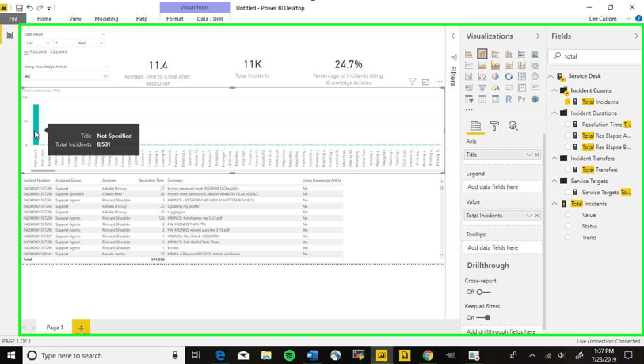Open the Analytics magnifier tab
The width and height of the screenshot is (644, 364).
(x=513, y=126)
